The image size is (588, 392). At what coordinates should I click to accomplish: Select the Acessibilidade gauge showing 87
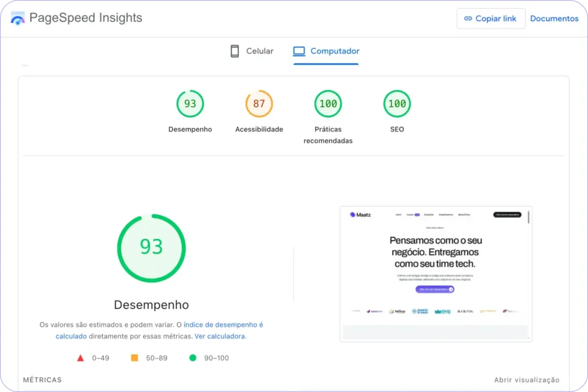click(x=259, y=103)
